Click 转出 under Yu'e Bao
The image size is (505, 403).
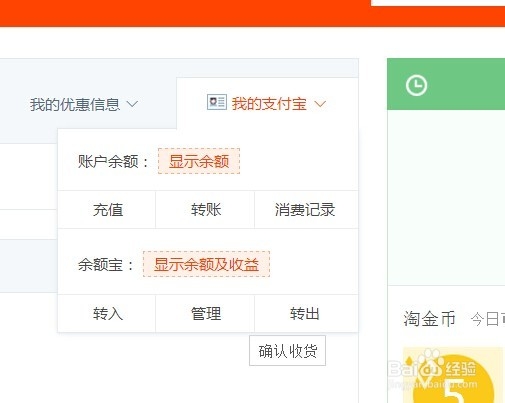[305, 314]
